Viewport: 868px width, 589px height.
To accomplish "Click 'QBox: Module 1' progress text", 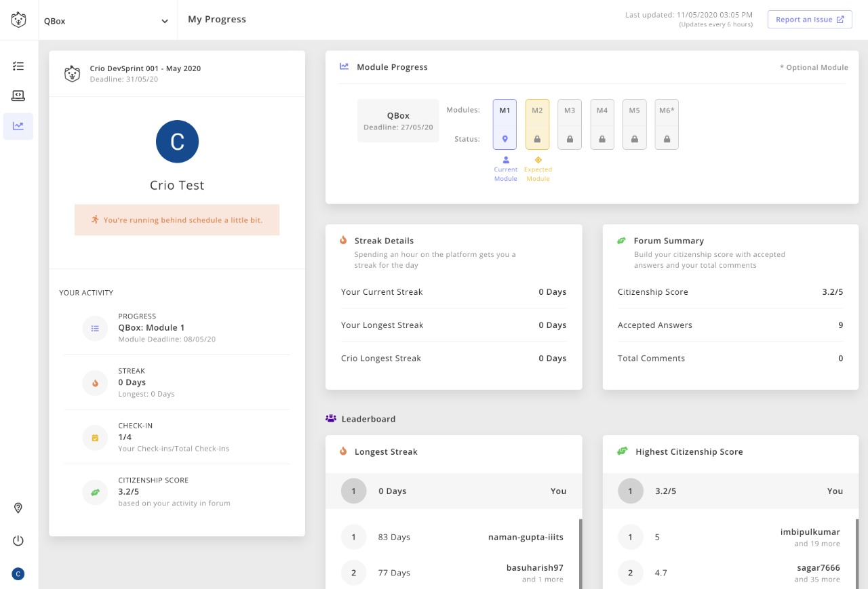I will (x=151, y=328).
